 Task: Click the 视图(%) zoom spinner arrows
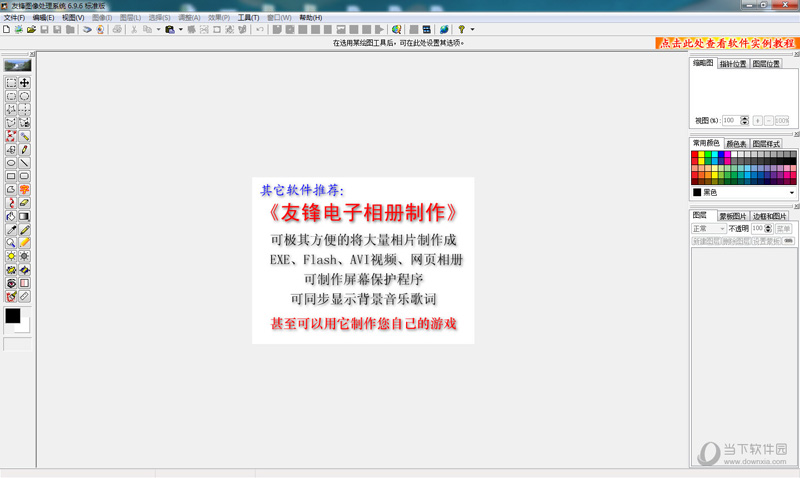coord(745,120)
